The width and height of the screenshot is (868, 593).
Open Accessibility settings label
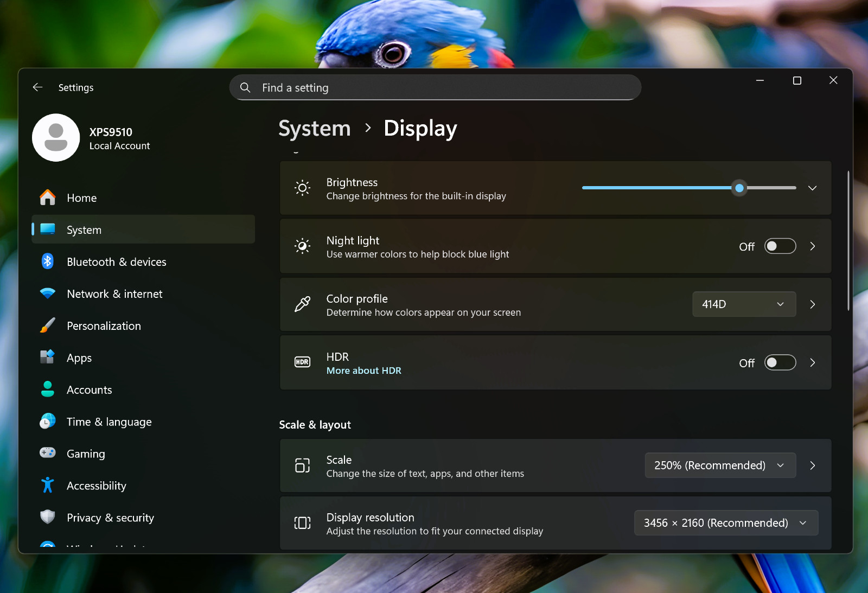tap(97, 486)
